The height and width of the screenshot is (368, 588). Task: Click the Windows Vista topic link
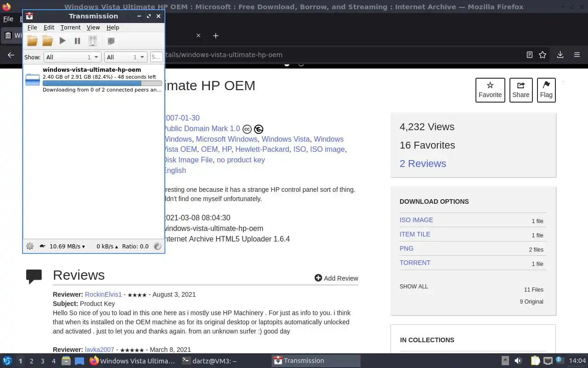[286, 139]
